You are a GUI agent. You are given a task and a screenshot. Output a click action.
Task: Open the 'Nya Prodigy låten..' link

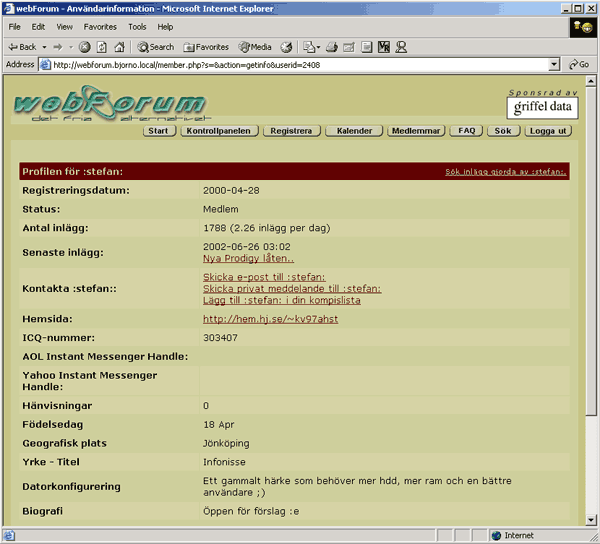tap(248, 258)
